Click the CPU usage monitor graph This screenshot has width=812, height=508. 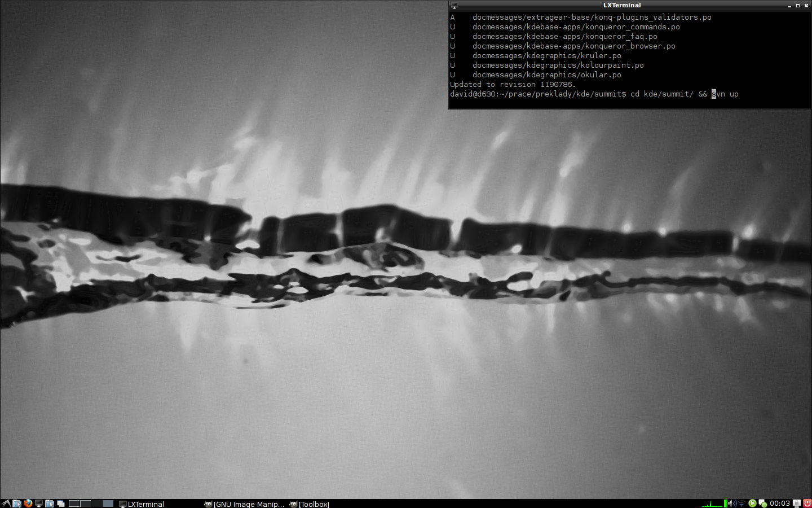click(712, 503)
